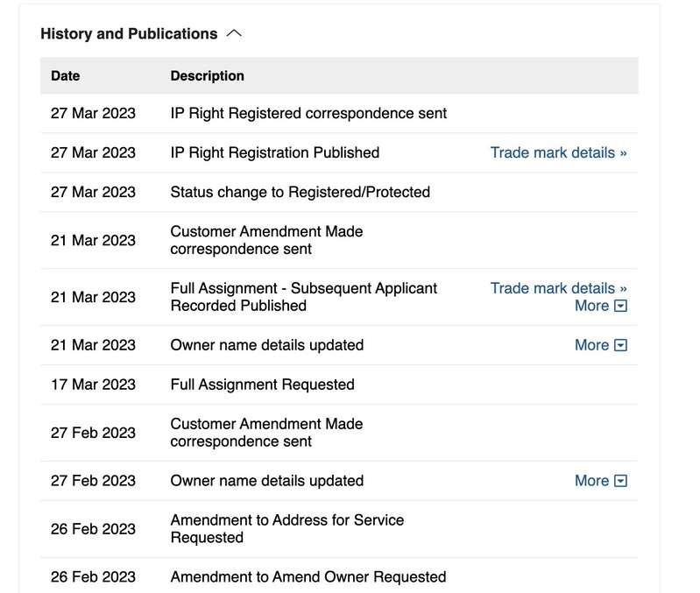700x593 pixels.
Task: Collapse History and Publications using the chevron
Action: click(234, 33)
